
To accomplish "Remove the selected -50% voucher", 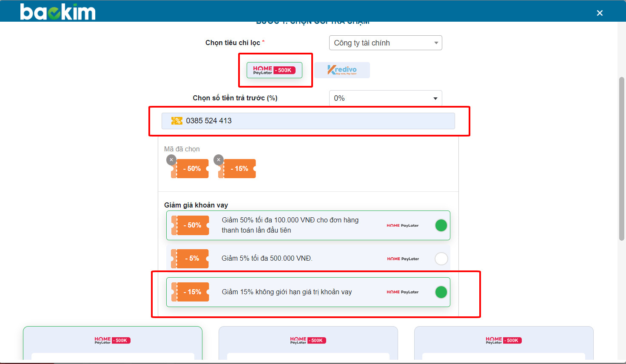I will pyautogui.click(x=171, y=160).
